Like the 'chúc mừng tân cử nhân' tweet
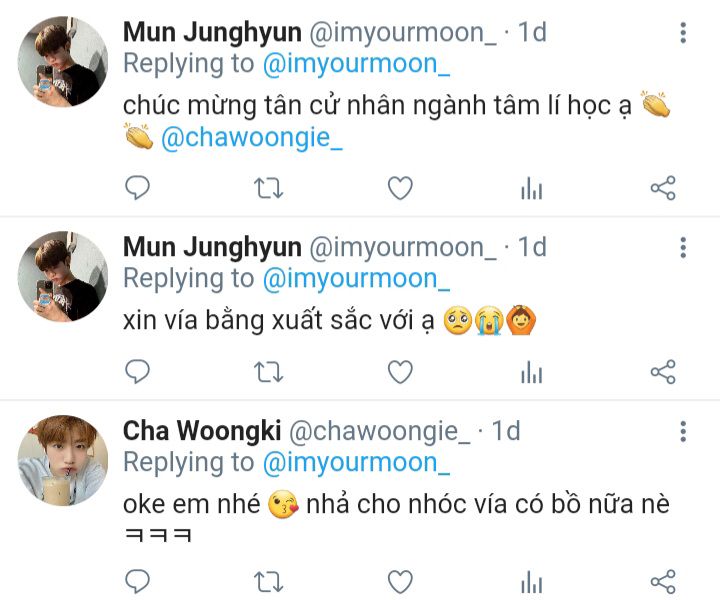 pyautogui.click(x=400, y=188)
